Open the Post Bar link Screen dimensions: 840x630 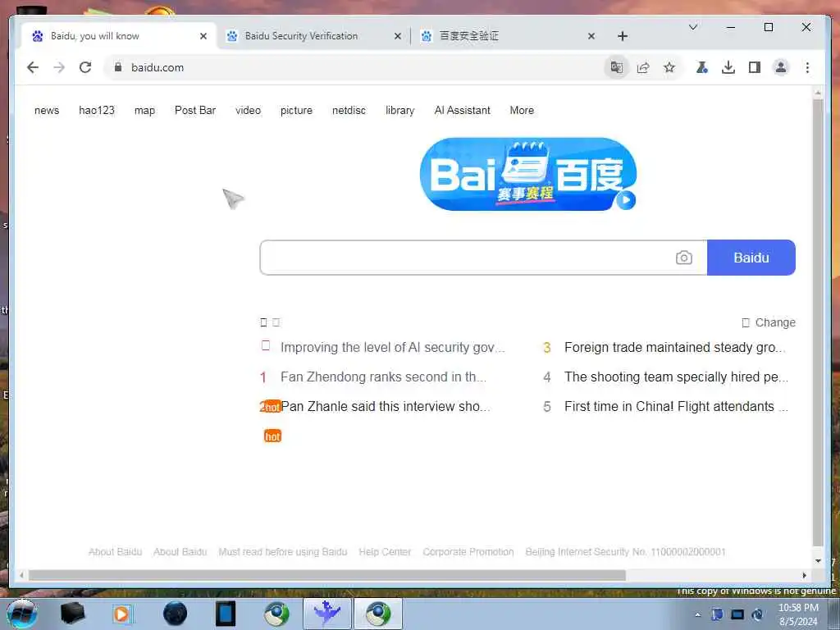click(x=195, y=111)
